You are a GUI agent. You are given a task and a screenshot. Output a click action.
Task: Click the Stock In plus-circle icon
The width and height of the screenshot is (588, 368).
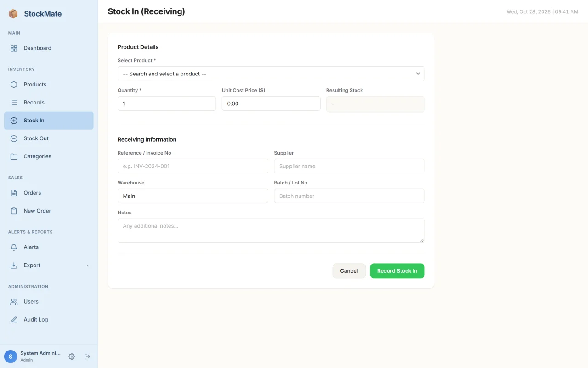click(14, 121)
